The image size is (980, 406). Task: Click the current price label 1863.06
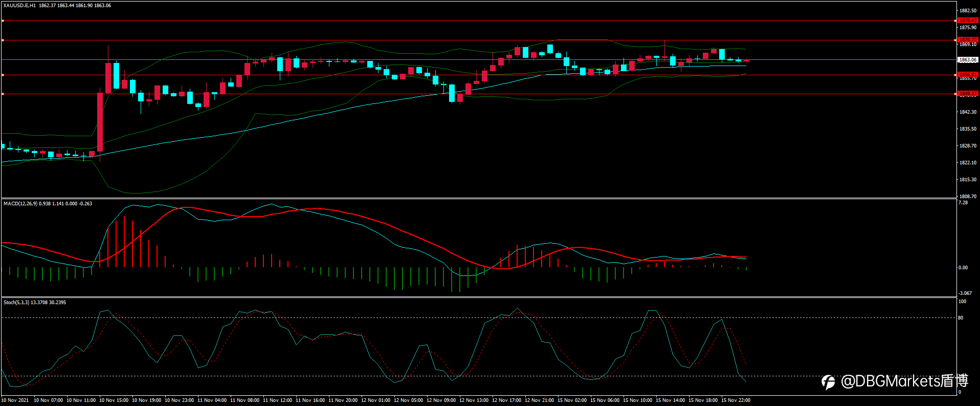point(968,60)
